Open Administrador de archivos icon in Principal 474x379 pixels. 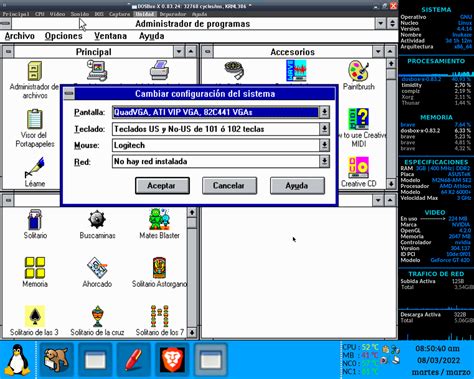click(35, 71)
